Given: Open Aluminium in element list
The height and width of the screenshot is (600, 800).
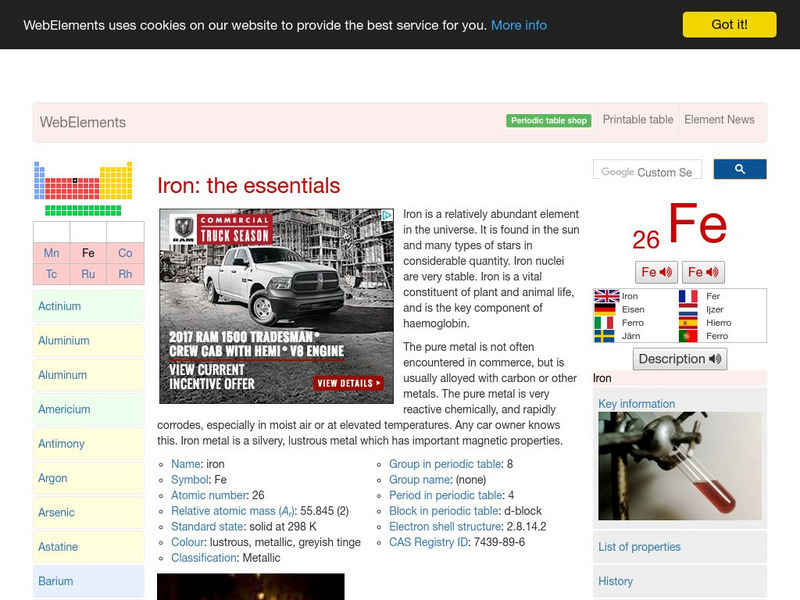Looking at the screenshot, I should (89, 340).
